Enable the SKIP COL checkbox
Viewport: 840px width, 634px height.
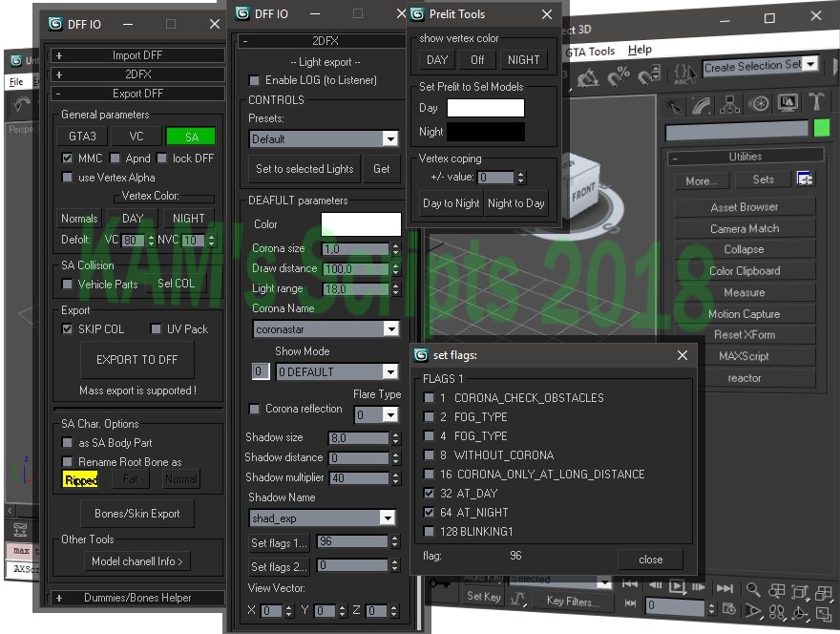pos(68,329)
